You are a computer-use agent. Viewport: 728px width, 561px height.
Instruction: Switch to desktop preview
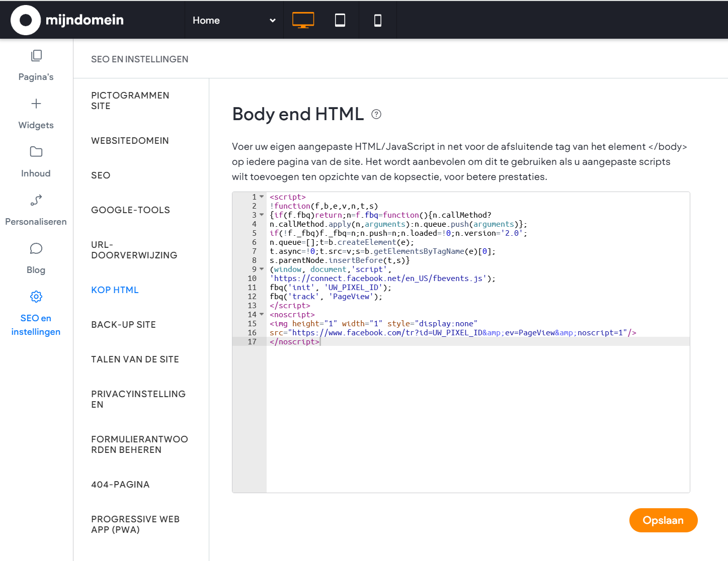(303, 20)
